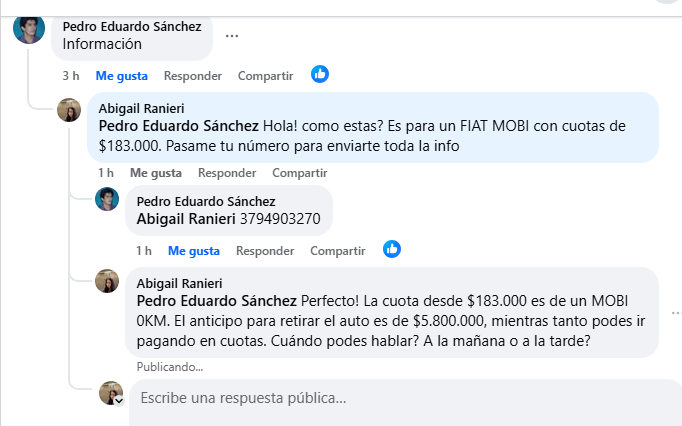Click the Escribe una respuesta pública field

400,398
